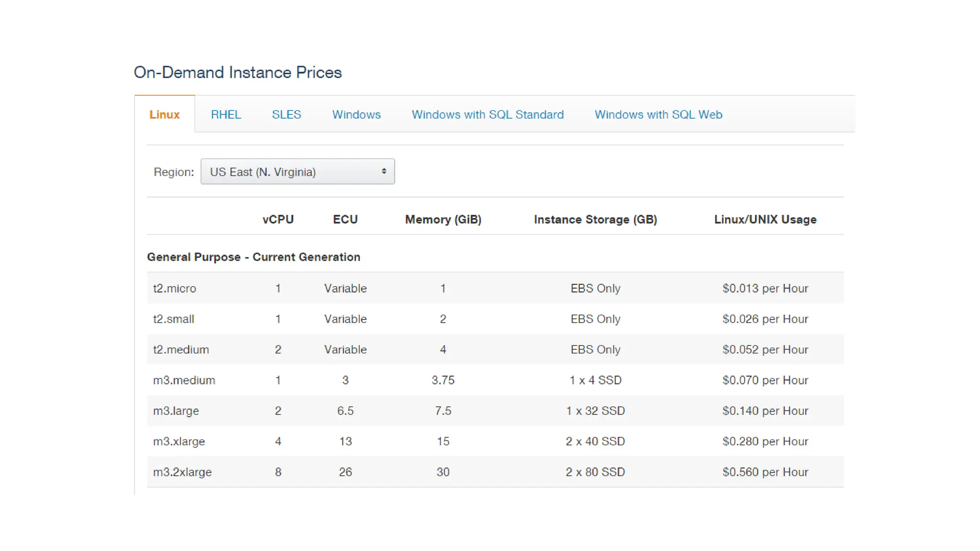
Task: Click the Region dropdown arrow icon
Action: pyautogui.click(x=384, y=171)
